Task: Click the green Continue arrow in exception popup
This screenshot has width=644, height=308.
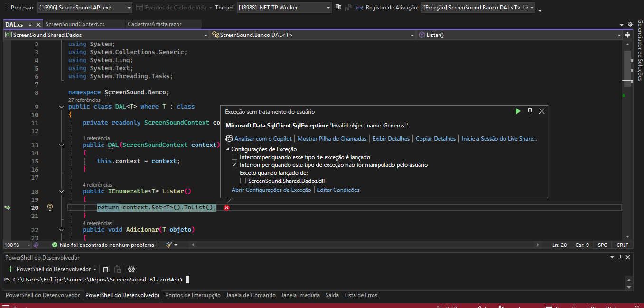Action: coord(518,111)
